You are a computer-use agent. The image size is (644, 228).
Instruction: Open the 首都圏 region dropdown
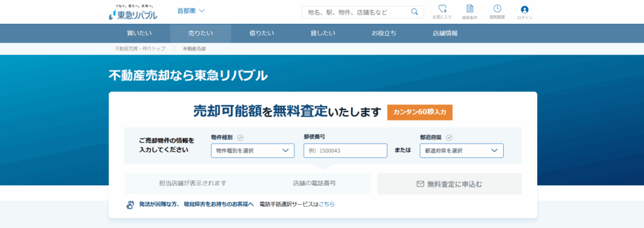tap(191, 11)
